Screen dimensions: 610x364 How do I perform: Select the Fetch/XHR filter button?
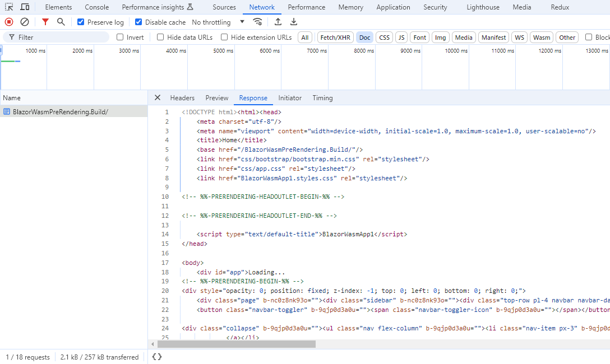coord(335,38)
